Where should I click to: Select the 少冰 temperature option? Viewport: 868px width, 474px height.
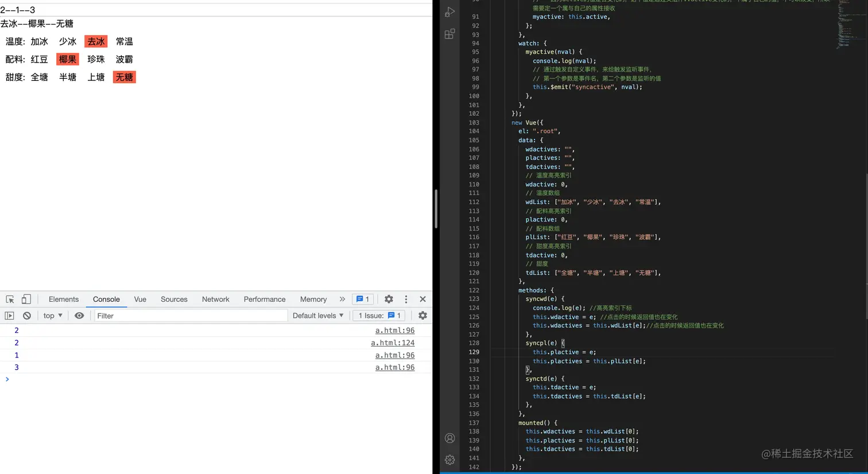pos(68,41)
